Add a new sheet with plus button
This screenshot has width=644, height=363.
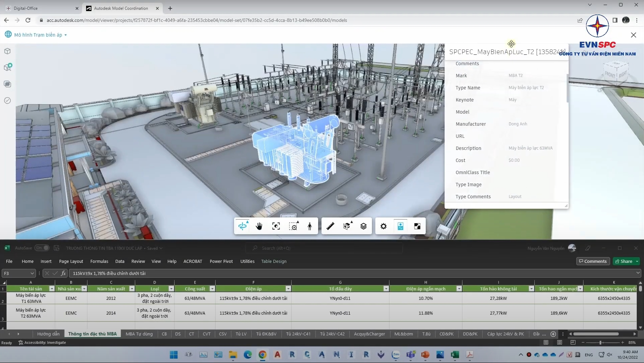(553, 334)
